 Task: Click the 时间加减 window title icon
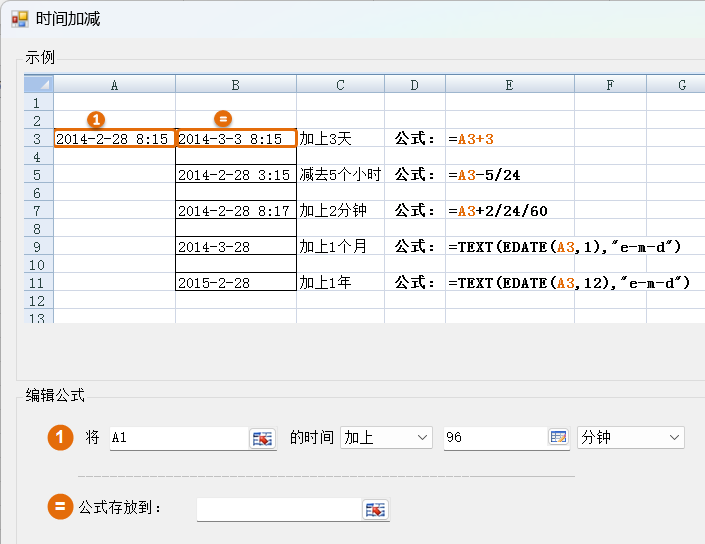(x=19, y=19)
